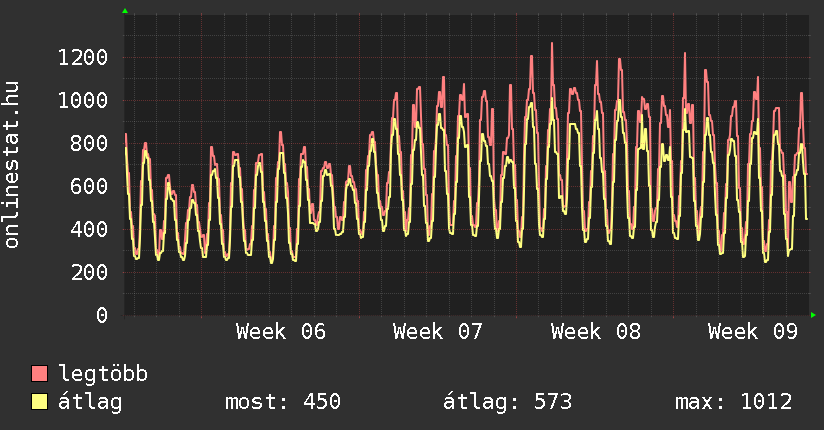824x430 pixels.
Task: Click the 200 y-axis value
Action: click(88, 272)
